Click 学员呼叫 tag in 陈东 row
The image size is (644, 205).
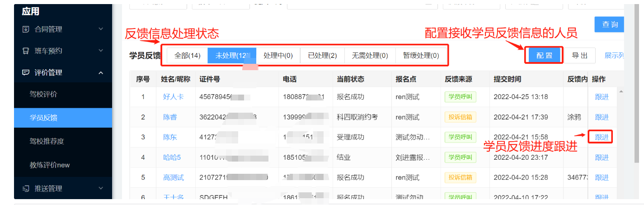click(461, 137)
